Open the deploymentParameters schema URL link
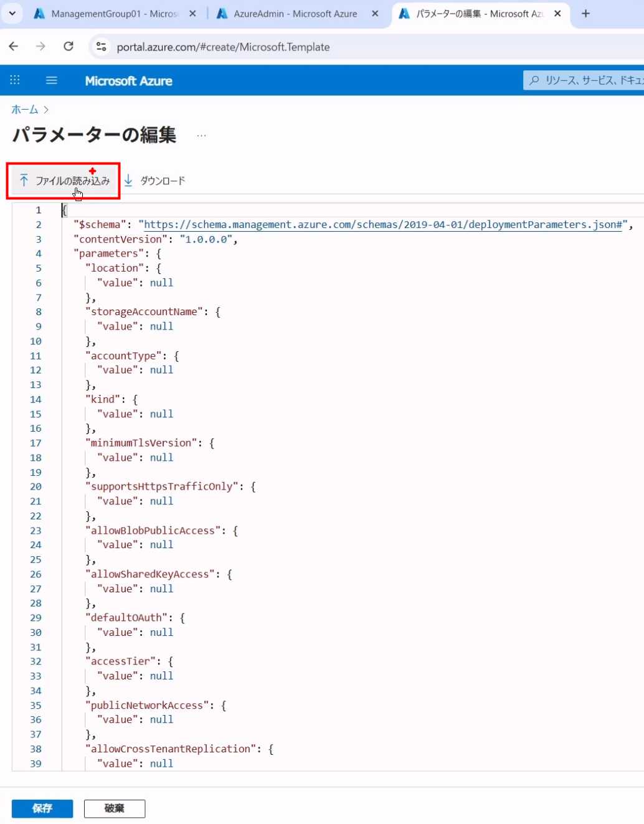The image size is (644, 824). [382, 225]
